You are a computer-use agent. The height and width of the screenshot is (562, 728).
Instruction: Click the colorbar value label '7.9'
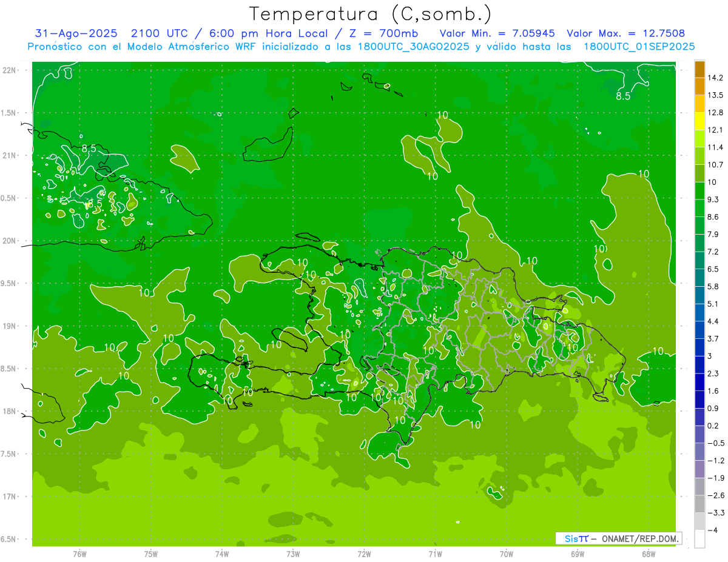713,234
